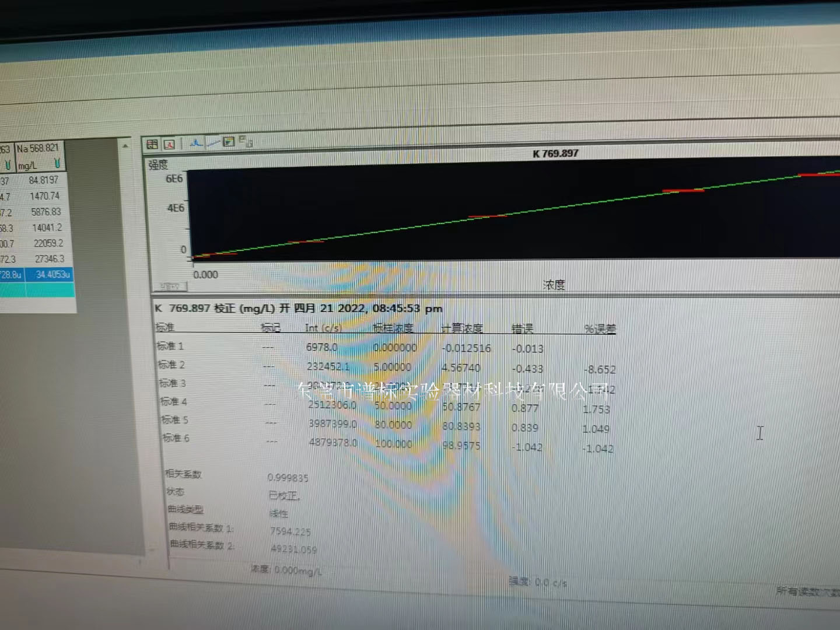Select the Na 568.821 column header
840x630 pixels.
[x=38, y=149]
